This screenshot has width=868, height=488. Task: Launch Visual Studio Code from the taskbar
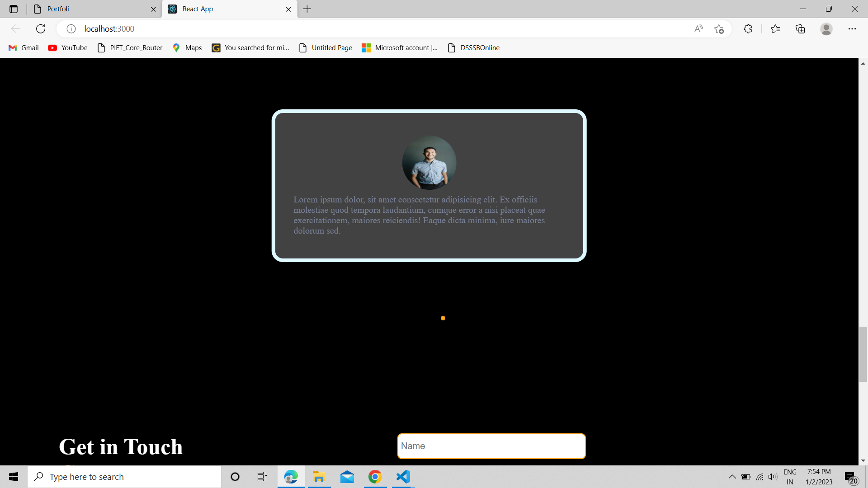tap(402, 476)
